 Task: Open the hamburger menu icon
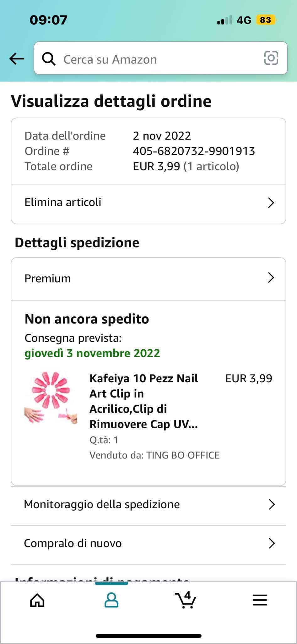(x=260, y=600)
